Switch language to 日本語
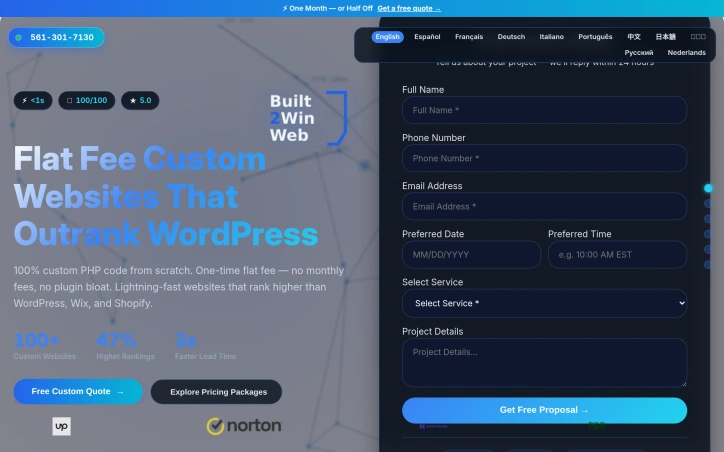724x452 pixels. pyautogui.click(x=665, y=37)
